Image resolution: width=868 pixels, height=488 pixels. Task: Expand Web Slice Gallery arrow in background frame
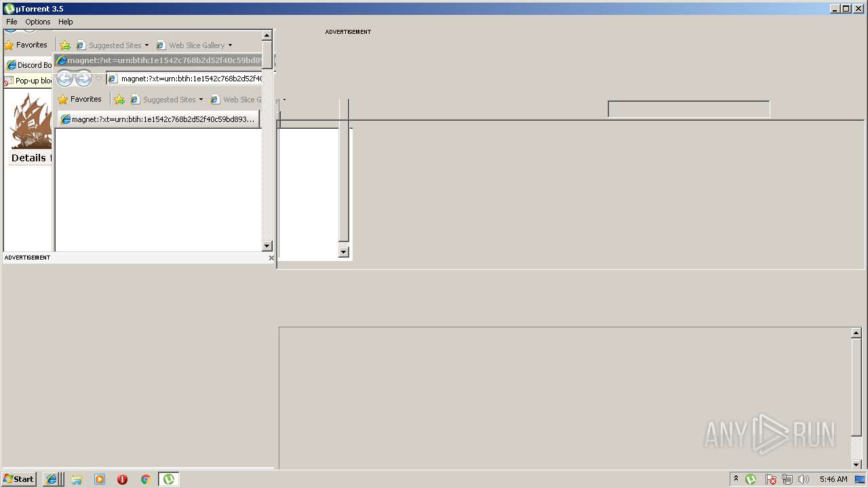point(230,45)
